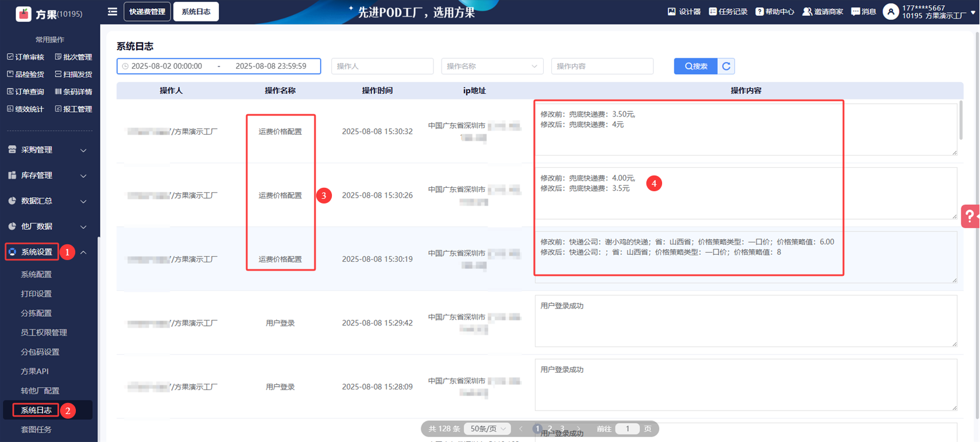This screenshot has width=980, height=442.
Task: Open 扫描发货 shortcut icon
Action: click(58, 75)
